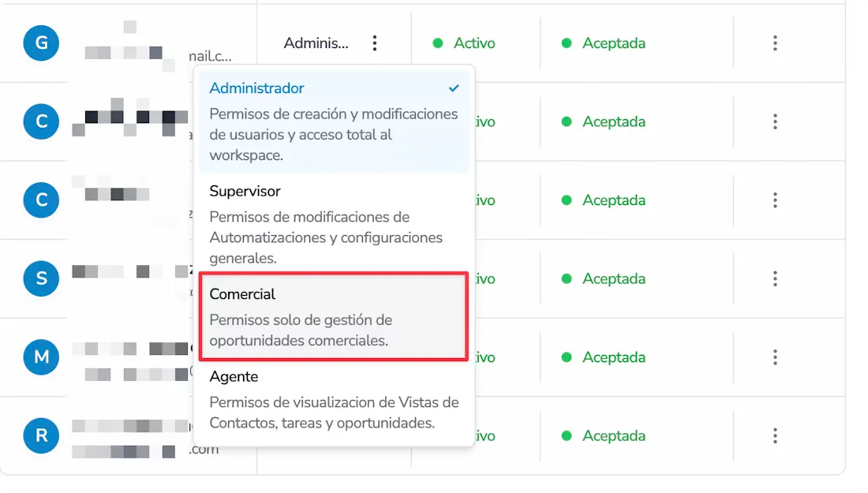Click Aceptada status in user S row
The width and height of the screenshot is (868, 493).
click(x=613, y=278)
